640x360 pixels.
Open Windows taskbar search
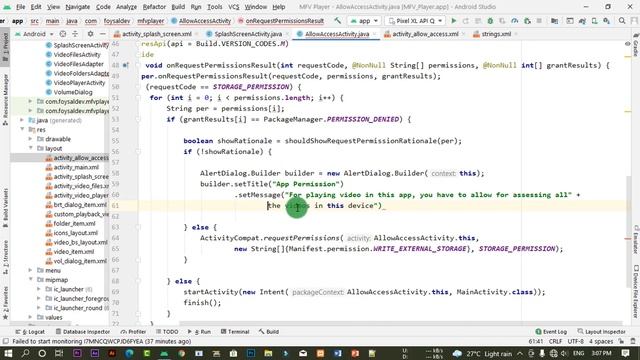(x=25, y=353)
